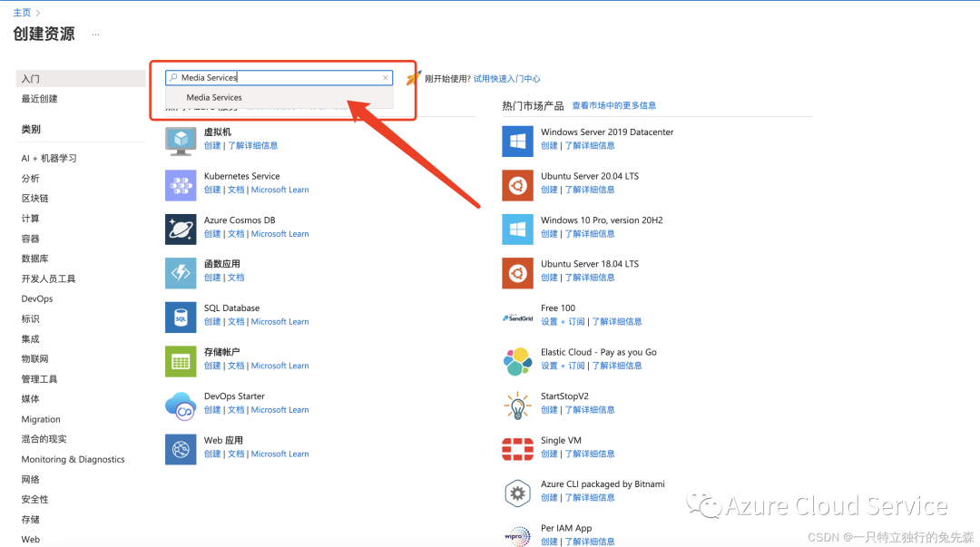Click 试用快速入门中心 link
Viewport: 980px width, 547px height.
tap(506, 79)
